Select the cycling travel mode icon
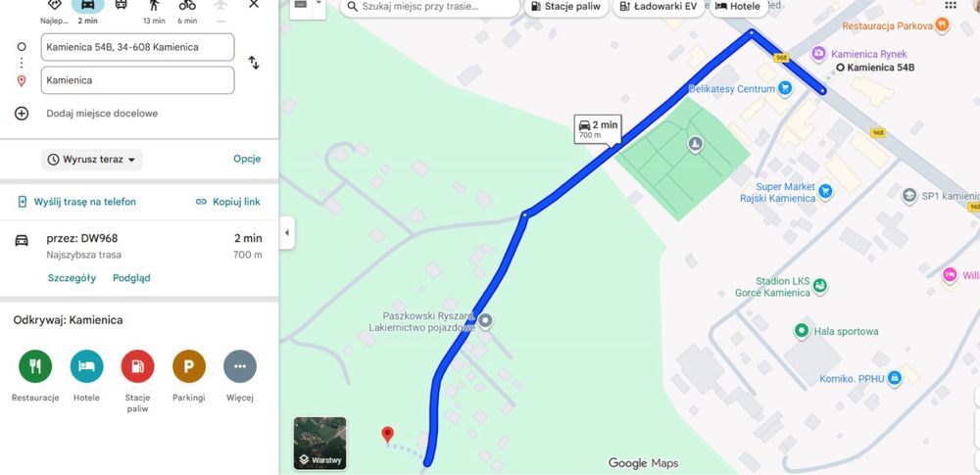The image size is (980, 475). click(x=187, y=5)
